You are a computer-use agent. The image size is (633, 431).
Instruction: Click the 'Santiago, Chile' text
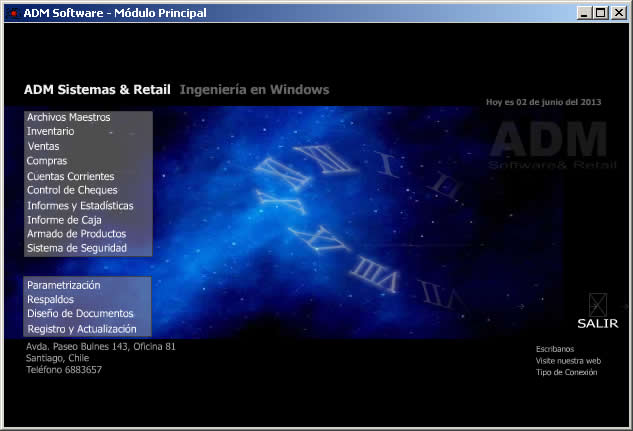click(x=57, y=358)
